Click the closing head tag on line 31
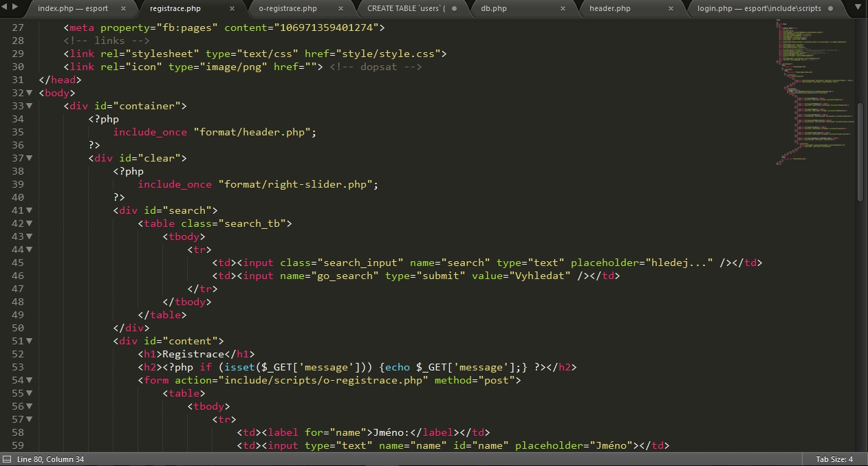 pyautogui.click(x=60, y=80)
